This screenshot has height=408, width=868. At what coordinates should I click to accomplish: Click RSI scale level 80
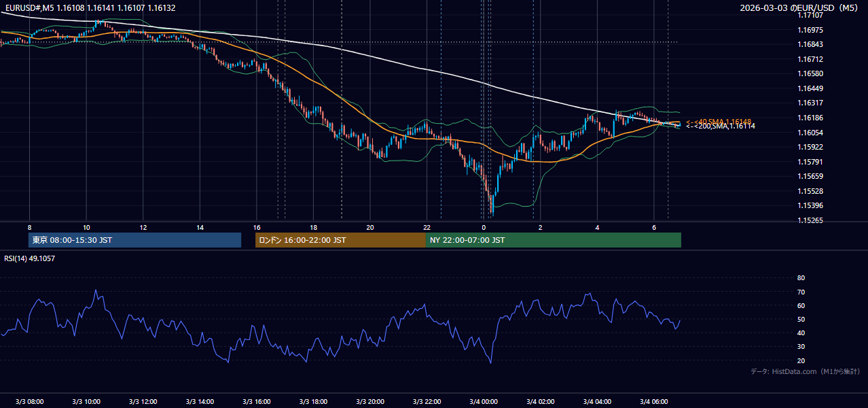coord(801,278)
